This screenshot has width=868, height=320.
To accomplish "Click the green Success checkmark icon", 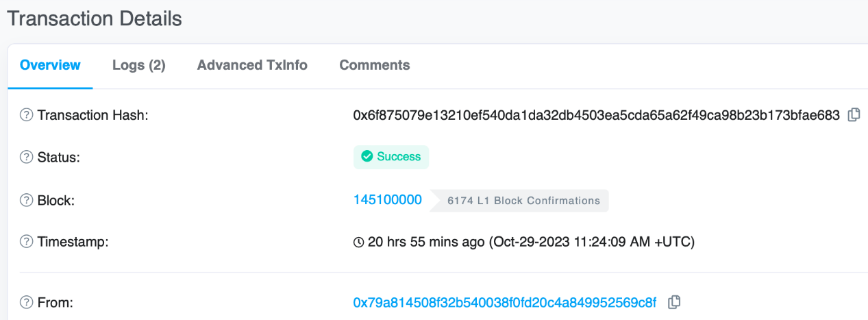I will click(x=367, y=157).
